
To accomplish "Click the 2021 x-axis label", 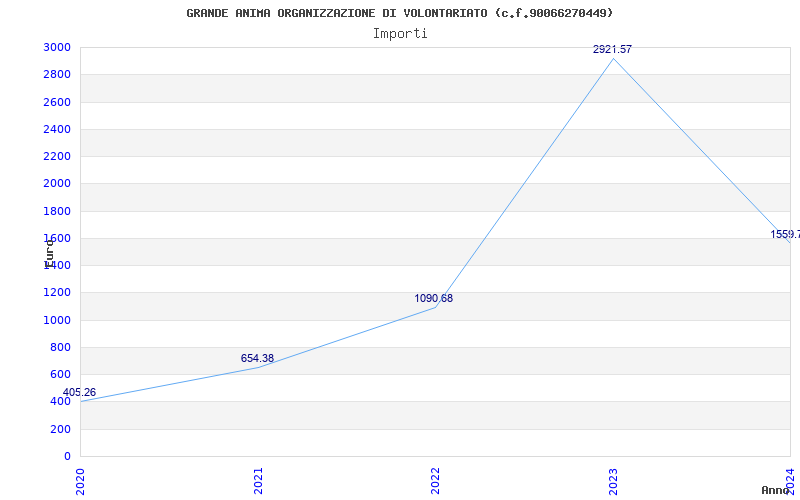I will pyautogui.click(x=258, y=481).
